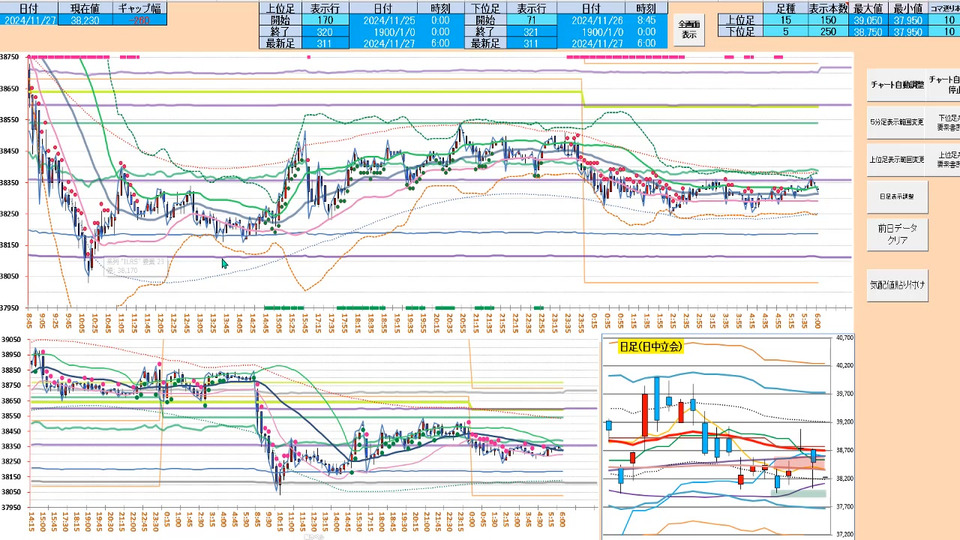Image resolution: width=960 pixels, height=540 pixels.
Task: Click the 最新足 label in 上位足 table
Action: pyautogui.click(x=279, y=43)
